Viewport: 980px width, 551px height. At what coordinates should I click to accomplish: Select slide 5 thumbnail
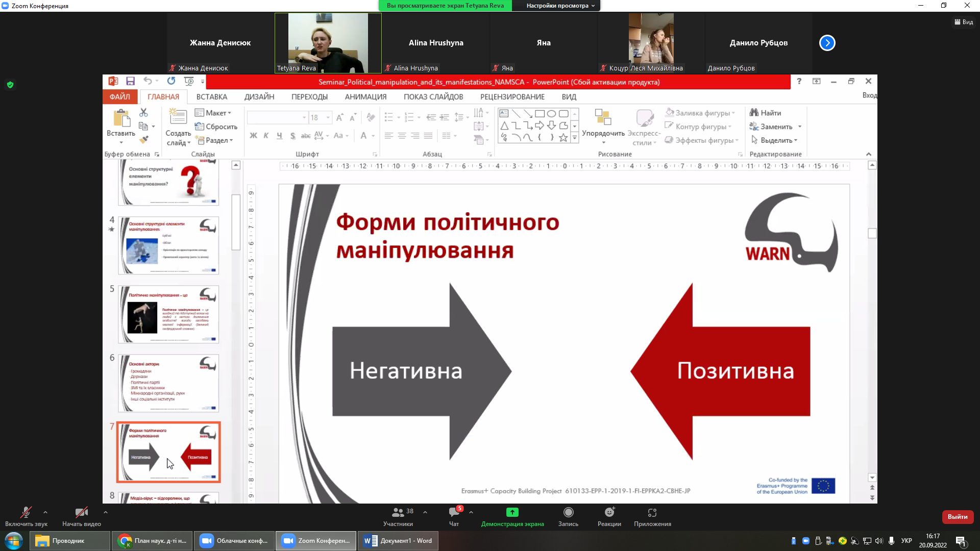click(x=168, y=314)
